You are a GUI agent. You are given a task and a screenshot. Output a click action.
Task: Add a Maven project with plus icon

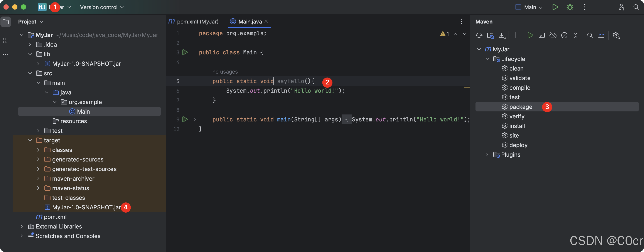click(516, 35)
